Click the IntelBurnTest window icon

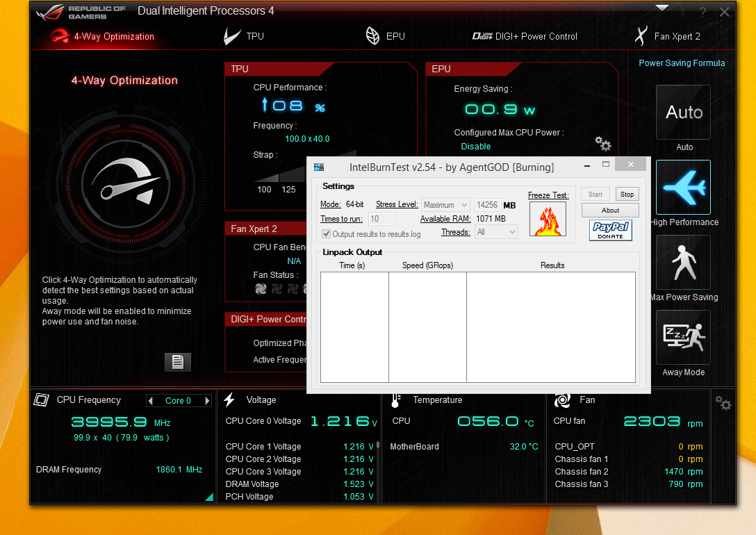pyautogui.click(x=319, y=167)
